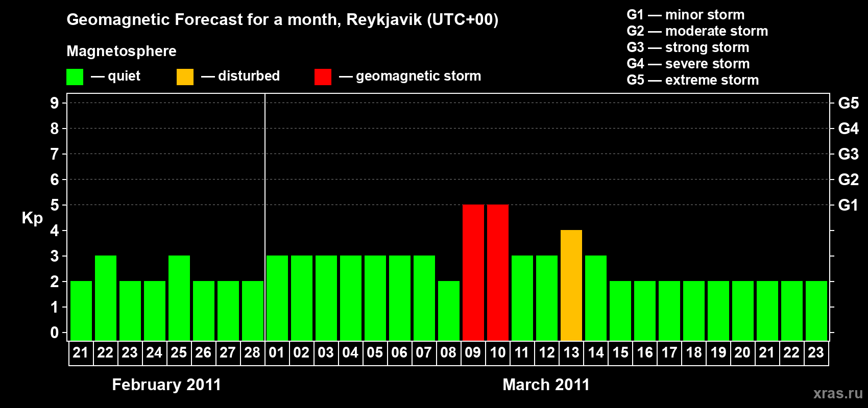
Task: Click date label 01 on the axis
Action: click(277, 352)
